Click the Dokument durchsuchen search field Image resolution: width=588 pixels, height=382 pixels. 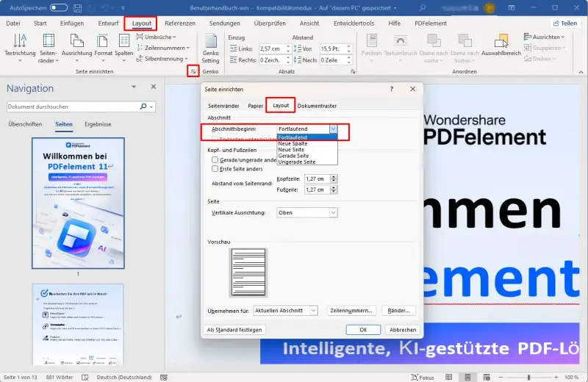[x=73, y=107]
